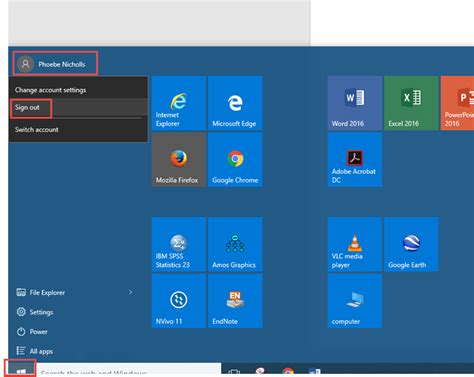This screenshot has height=377, width=474.
Task: Launch the Google Chrome tile
Action: (235, 160)
